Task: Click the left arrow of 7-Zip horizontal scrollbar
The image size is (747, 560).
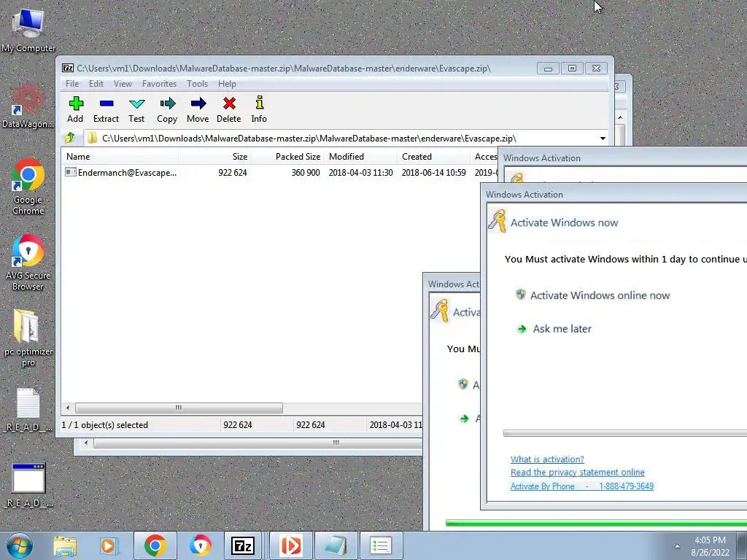Action: point(68,408)
